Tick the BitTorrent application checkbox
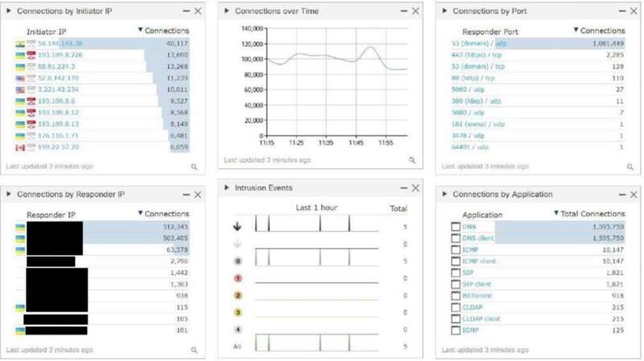This screenshot has width=644, height=361. [456, 296]
